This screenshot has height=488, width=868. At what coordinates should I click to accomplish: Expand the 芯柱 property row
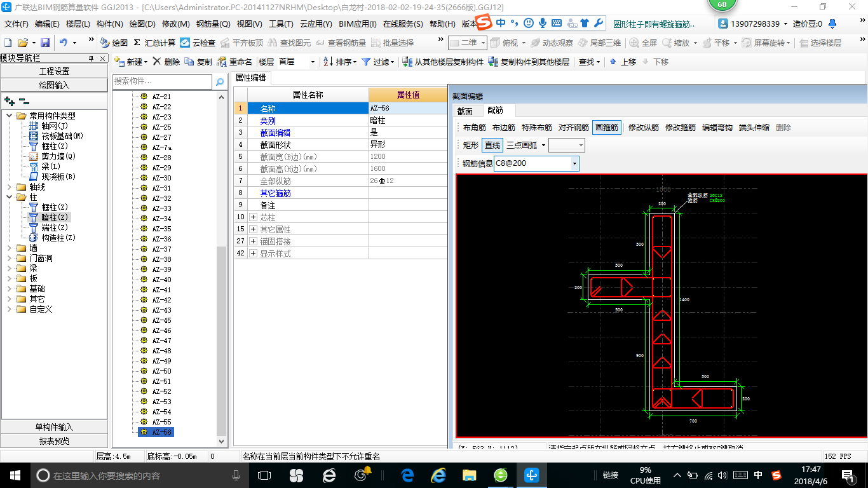coord(253,217)
